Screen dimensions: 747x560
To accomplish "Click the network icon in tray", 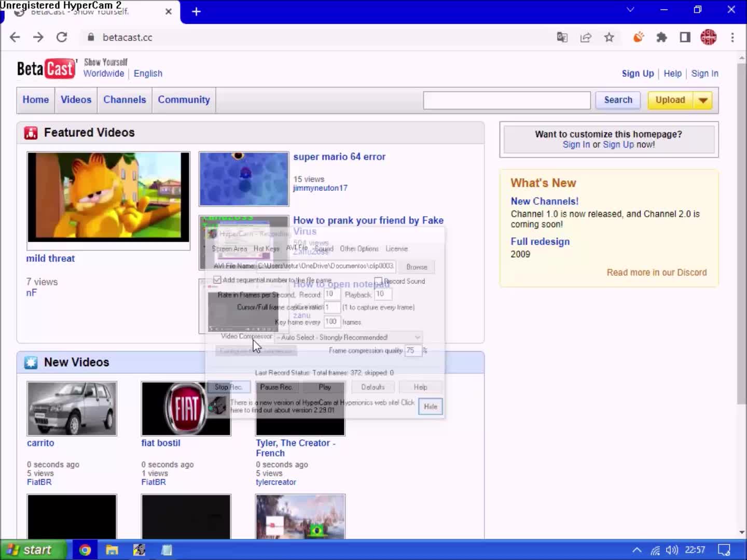I will tap(656, 550).
